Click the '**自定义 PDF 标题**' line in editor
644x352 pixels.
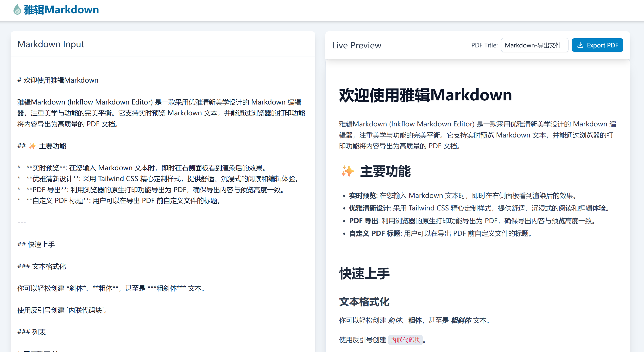coord(120,201)
